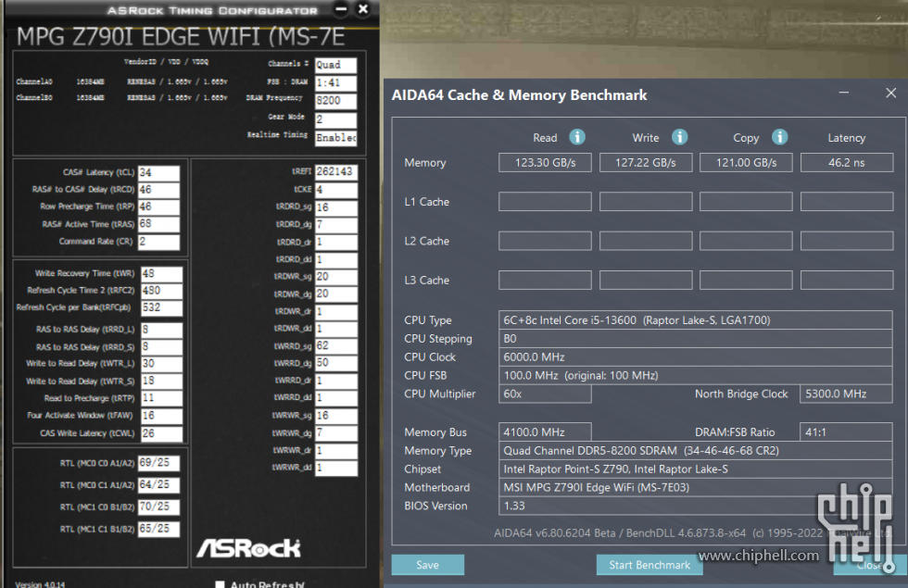Click the CPU Type value field
This screenshot has height=588, width=908.
pyautogui.click(x=696, y=320)
